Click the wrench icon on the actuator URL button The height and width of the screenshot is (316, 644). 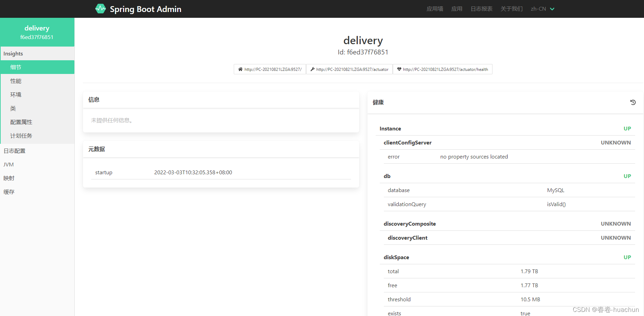pyautogui.click(x=312, y=69)
